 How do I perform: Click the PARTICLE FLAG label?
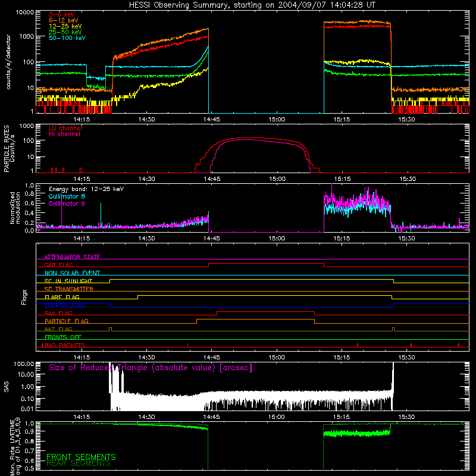(67, 321)
